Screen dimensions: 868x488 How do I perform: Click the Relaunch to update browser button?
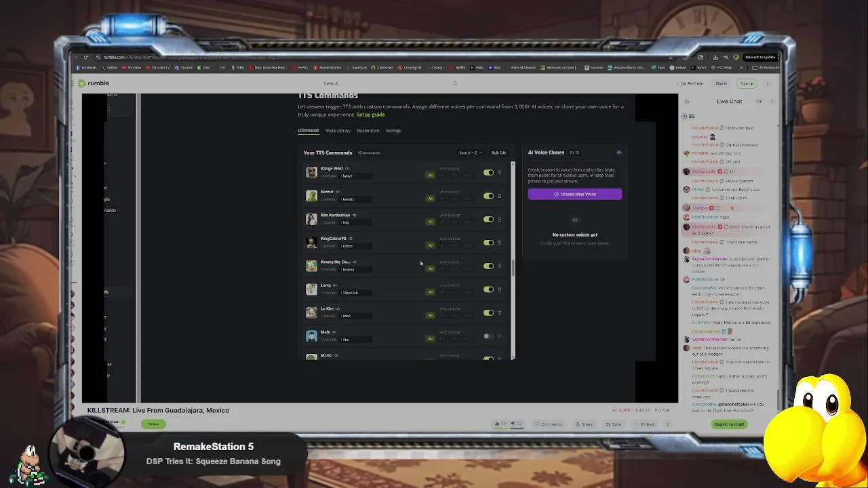coord(760,58)
